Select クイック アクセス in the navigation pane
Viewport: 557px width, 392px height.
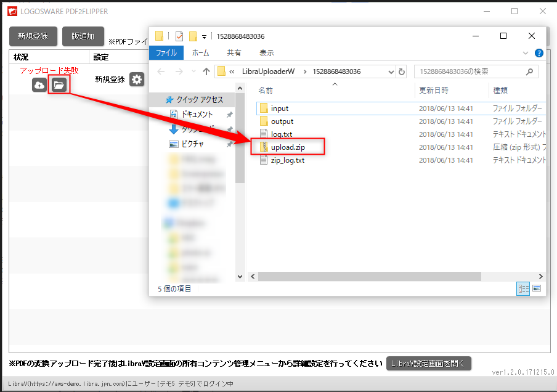(200, 100)
